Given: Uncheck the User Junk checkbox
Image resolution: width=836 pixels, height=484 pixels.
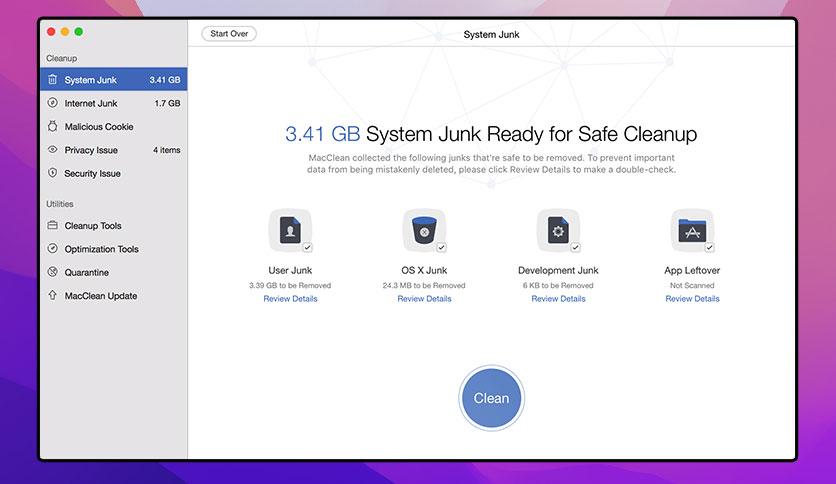Looking at the screenshot, I should 308,247.
